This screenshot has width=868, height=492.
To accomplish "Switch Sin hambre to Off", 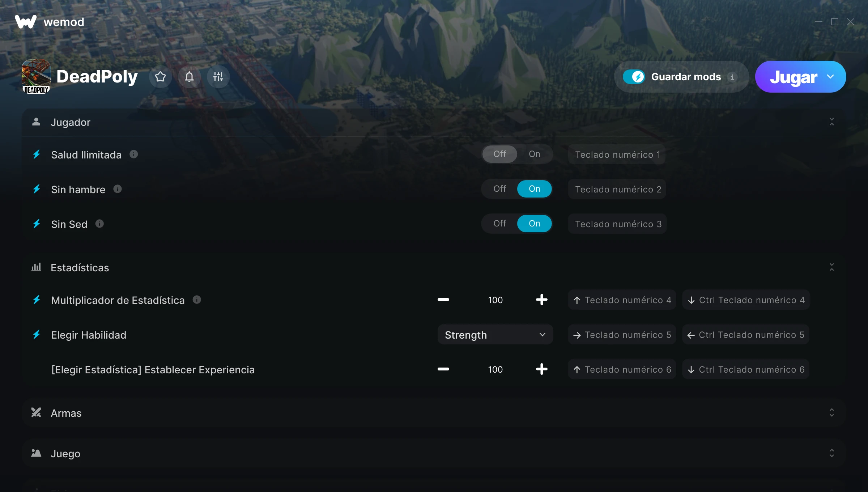I will pos(499,189).
